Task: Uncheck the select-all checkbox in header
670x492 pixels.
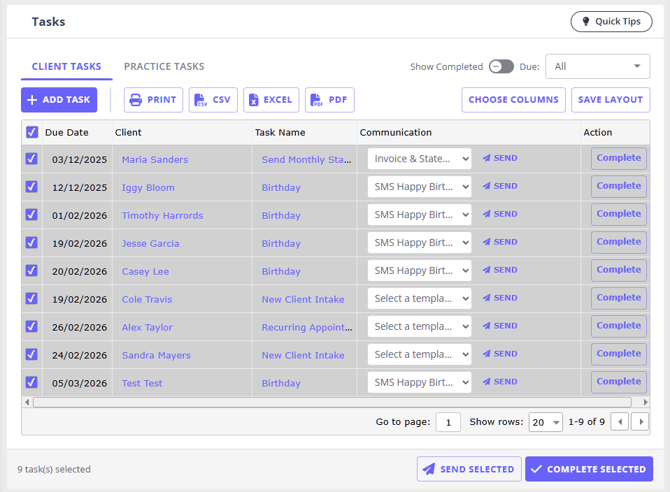Action: tap(32, 132)
